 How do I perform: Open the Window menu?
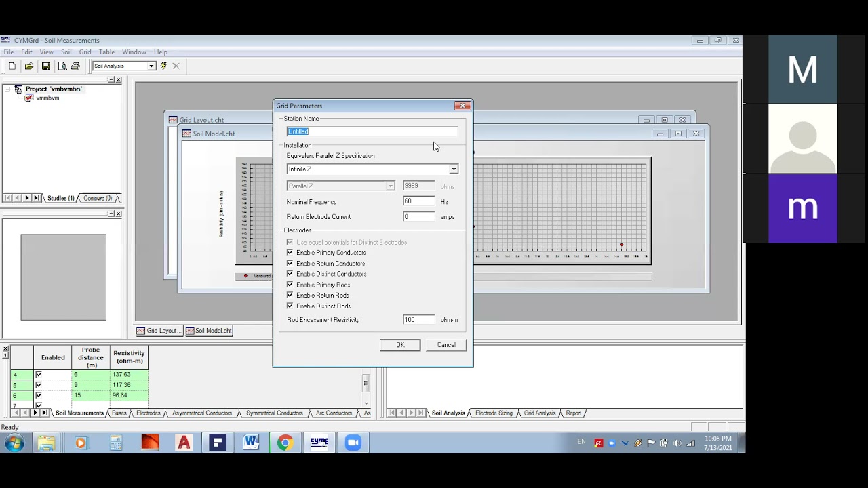tap(134, 52)
